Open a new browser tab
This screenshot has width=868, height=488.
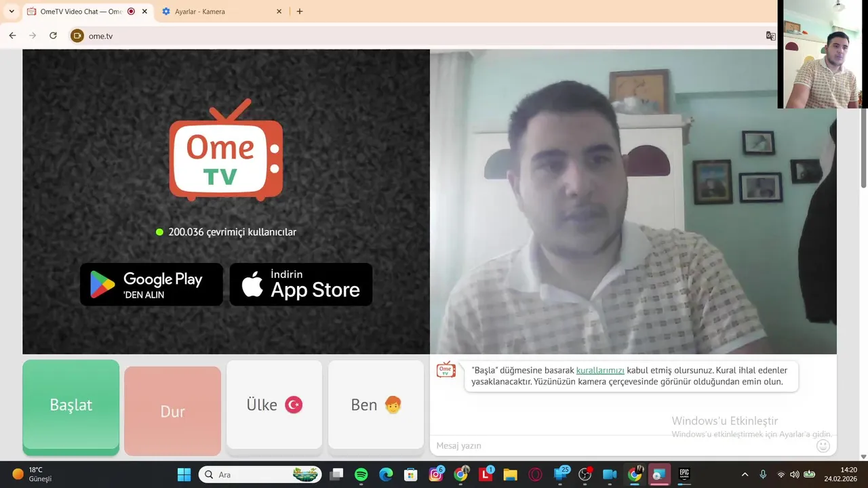click(x=300, y=12)
